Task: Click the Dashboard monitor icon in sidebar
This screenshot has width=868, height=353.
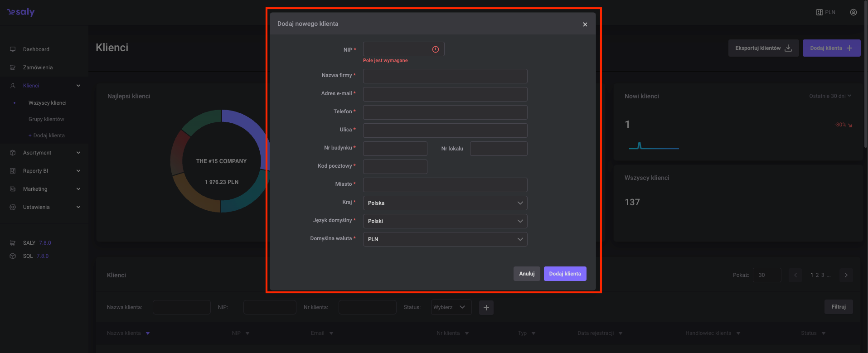Action: pos(13,49)
